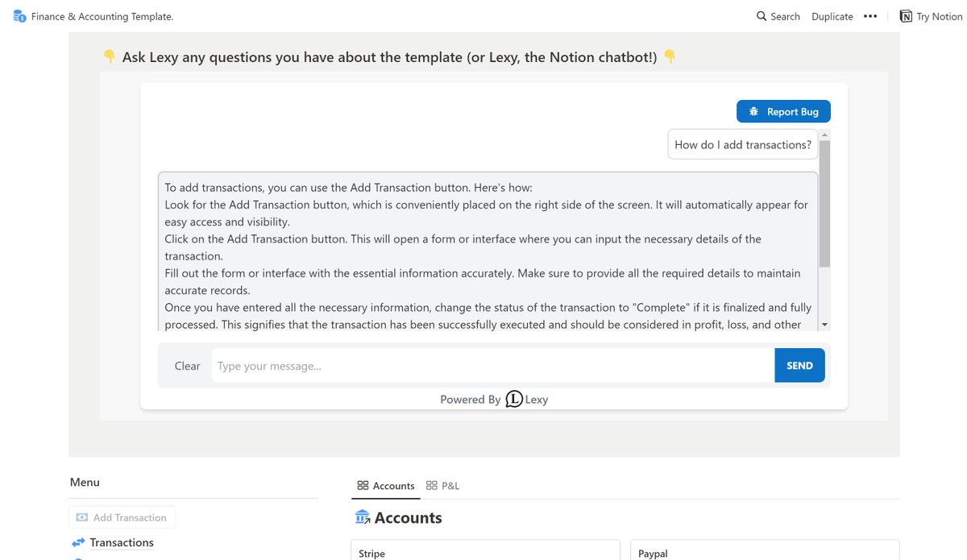Focus the Type your message input

(x=493, y=366)
